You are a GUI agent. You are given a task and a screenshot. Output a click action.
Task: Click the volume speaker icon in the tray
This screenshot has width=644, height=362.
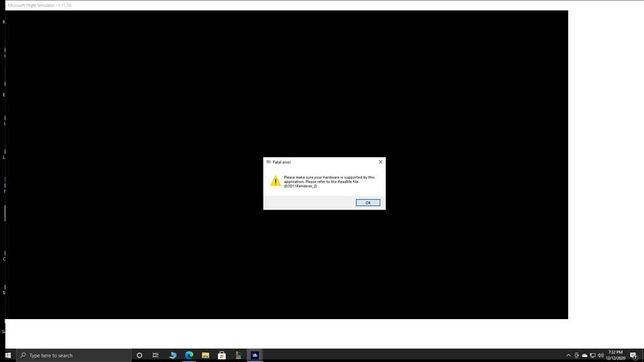[601, 356]
